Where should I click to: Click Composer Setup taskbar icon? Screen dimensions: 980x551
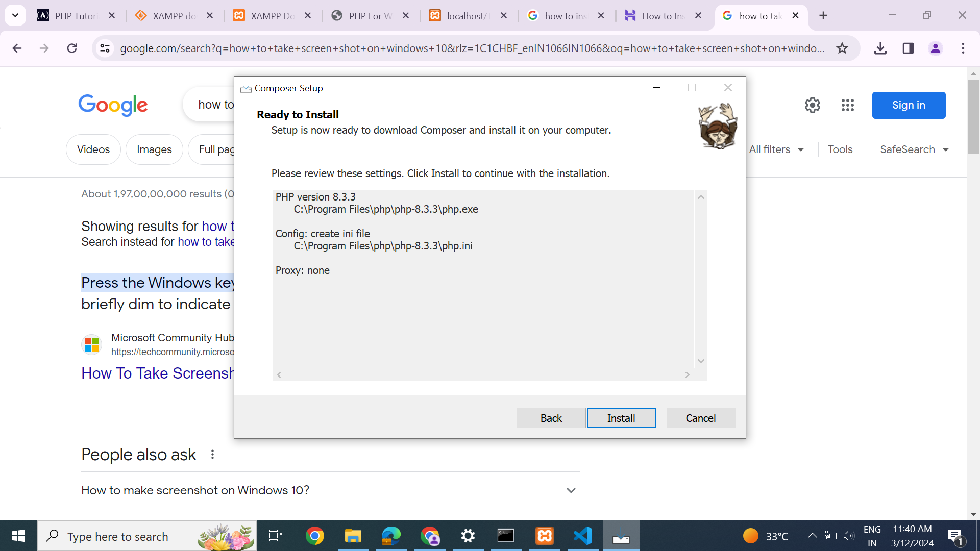coord(621,536)
